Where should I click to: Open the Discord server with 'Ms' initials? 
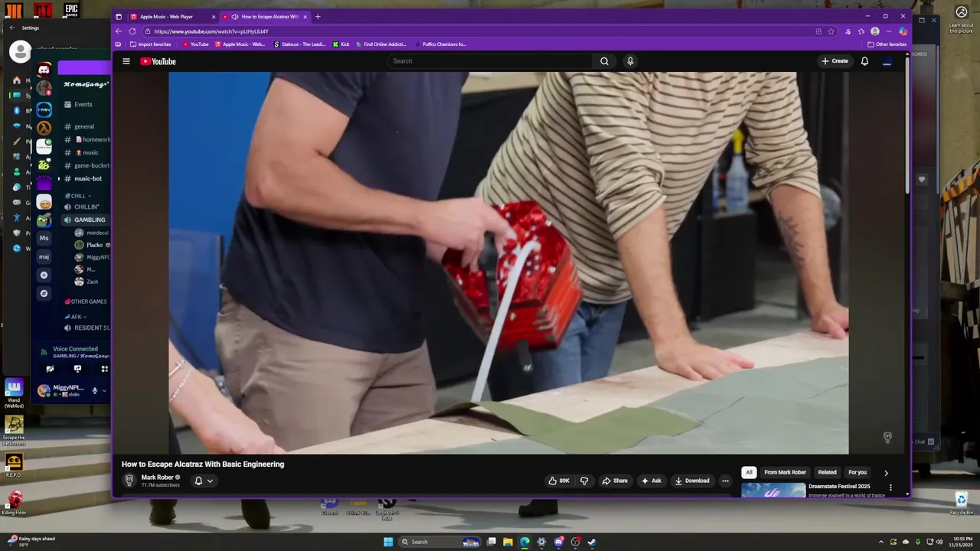pos(44,238)
